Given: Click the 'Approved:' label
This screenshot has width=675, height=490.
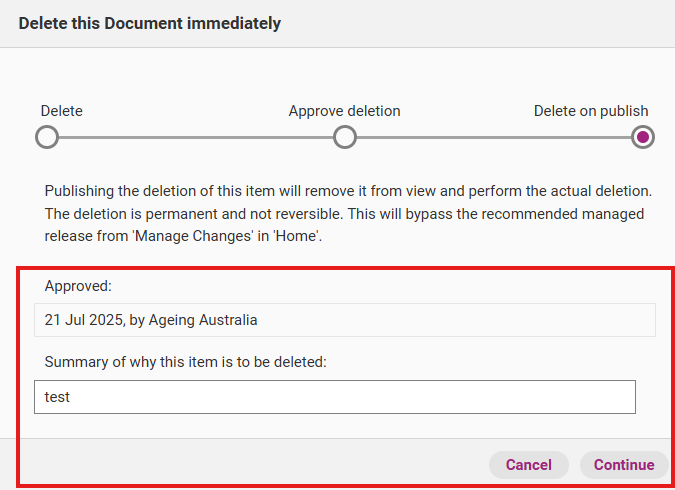Looking at the screenshot, I should tap(78, 286).
